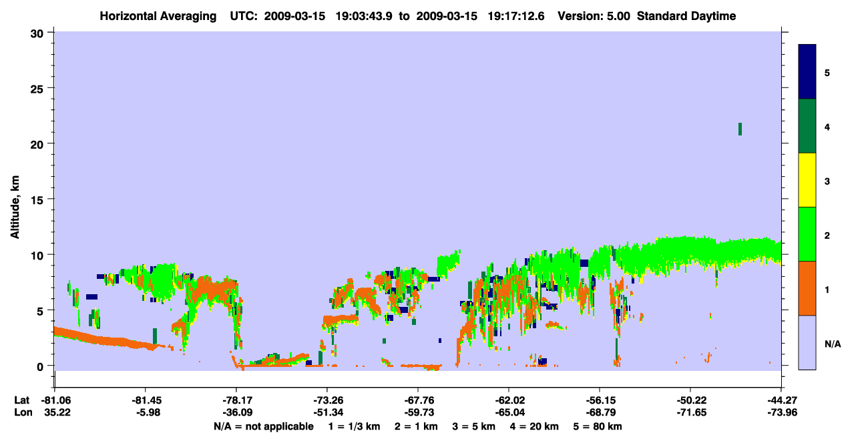Click the isolated green feature near 22 km

(x=740, y=129)
